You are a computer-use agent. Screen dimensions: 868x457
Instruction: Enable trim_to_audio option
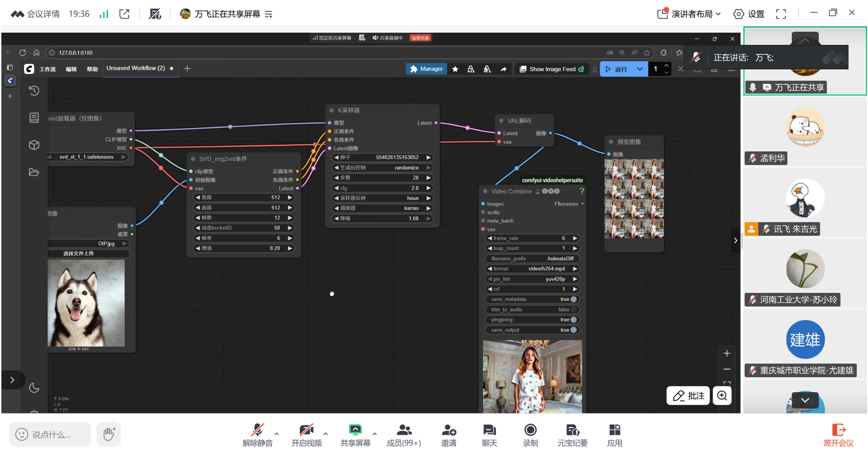click(573, 310)
